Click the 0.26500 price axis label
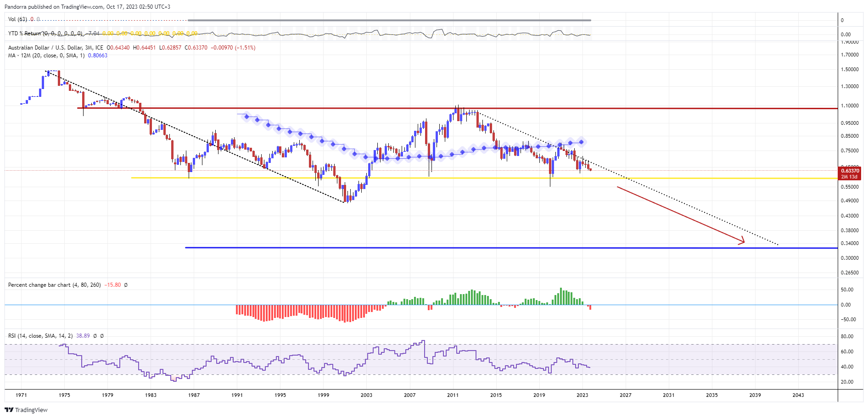 (x=850, y=273)
